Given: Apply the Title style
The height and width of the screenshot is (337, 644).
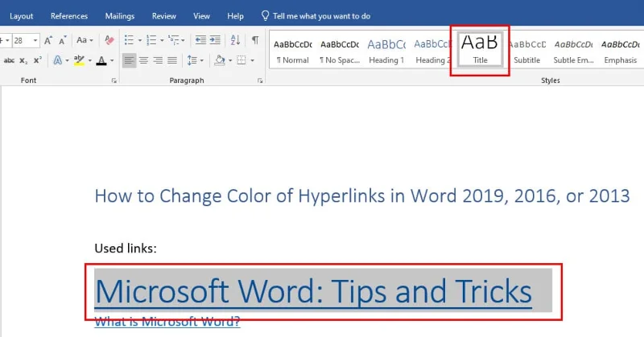Looking at the screenshot, I should [480, 50].
